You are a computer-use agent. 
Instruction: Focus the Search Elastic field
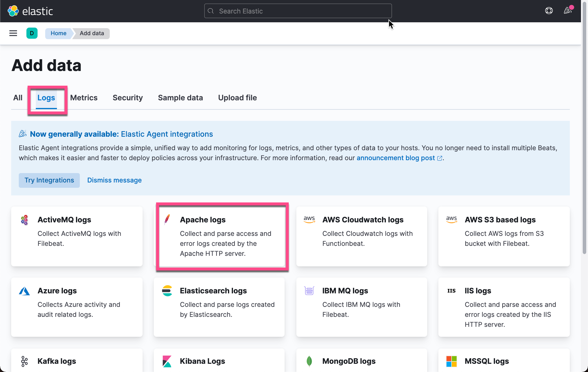(x=298, y=11)
